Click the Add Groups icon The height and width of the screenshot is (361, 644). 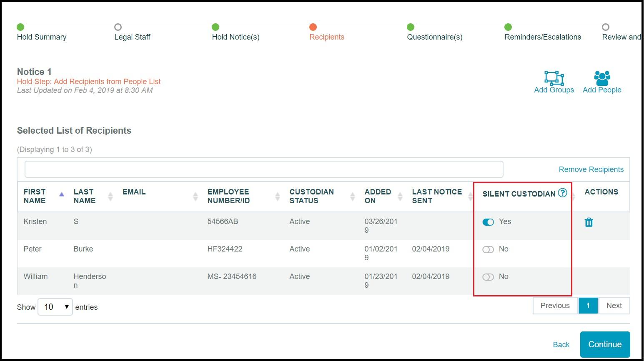coord(554,78)
